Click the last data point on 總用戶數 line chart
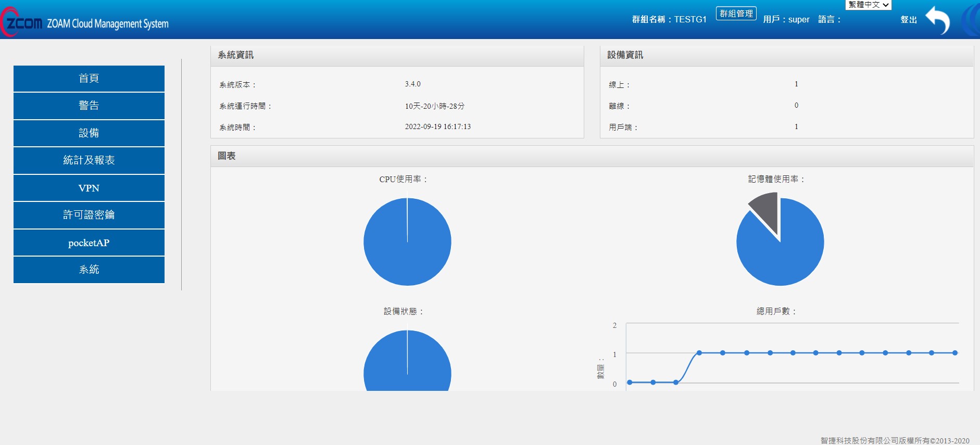Image resolution: width=980 pixels, height=445 pixels. [x=955, y=353]
